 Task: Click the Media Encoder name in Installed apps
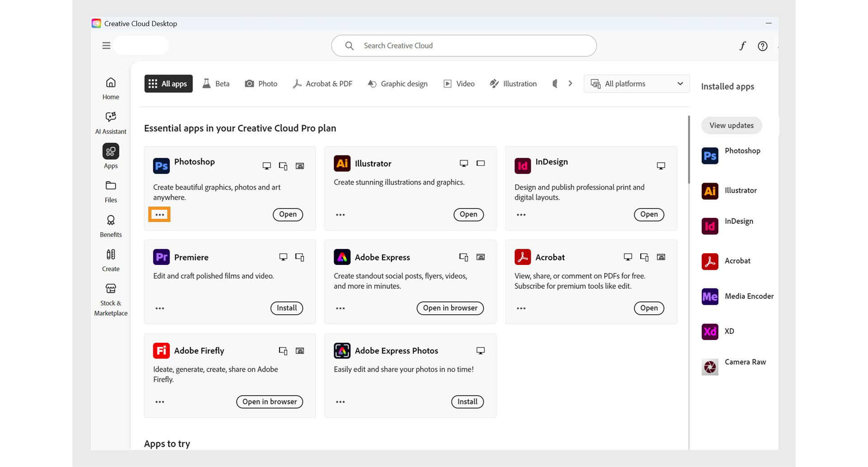(x=749, y=296)
